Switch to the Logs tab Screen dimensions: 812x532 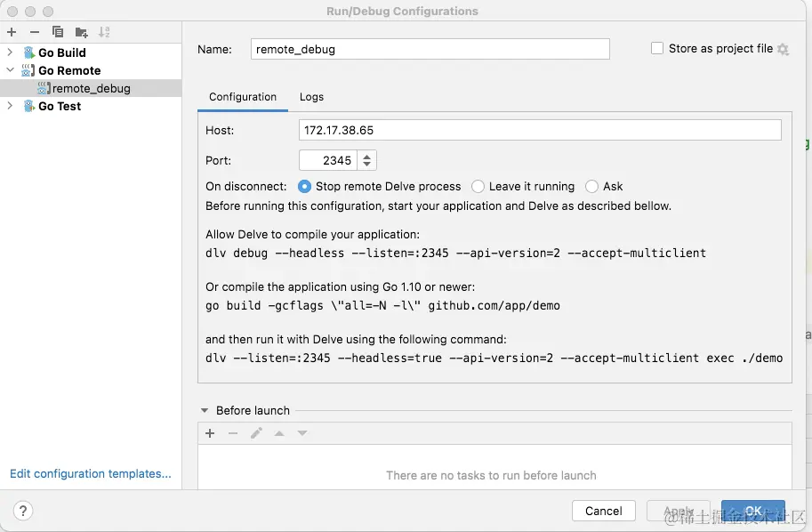coord(311,97)
